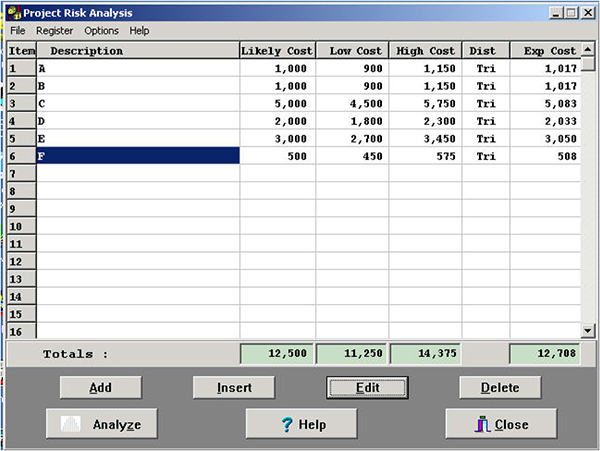
Task: Click the Delete button
Action: 500,388
